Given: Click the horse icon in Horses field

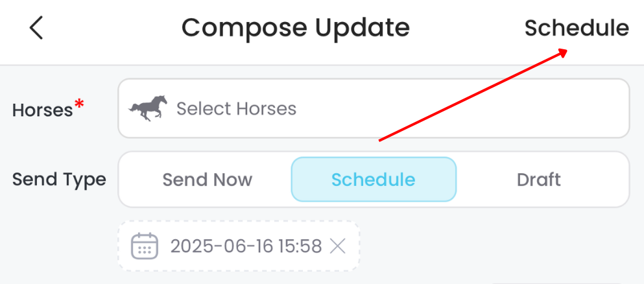Looking at the screenshot, I should 149,108.
